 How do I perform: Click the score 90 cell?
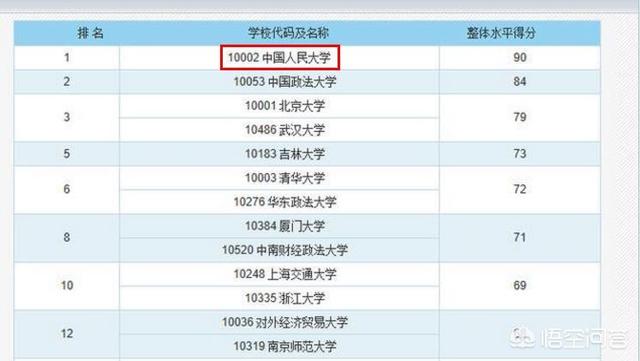520,58
